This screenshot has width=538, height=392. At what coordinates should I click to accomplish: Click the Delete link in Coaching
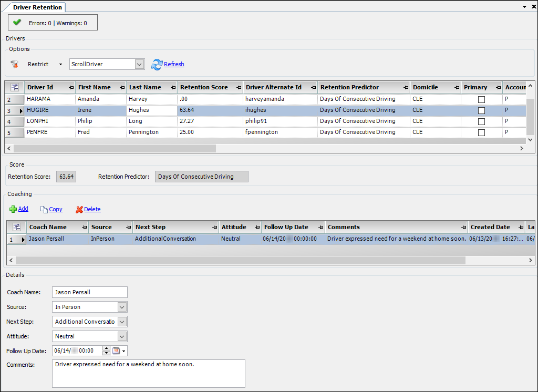coord(92,209)
